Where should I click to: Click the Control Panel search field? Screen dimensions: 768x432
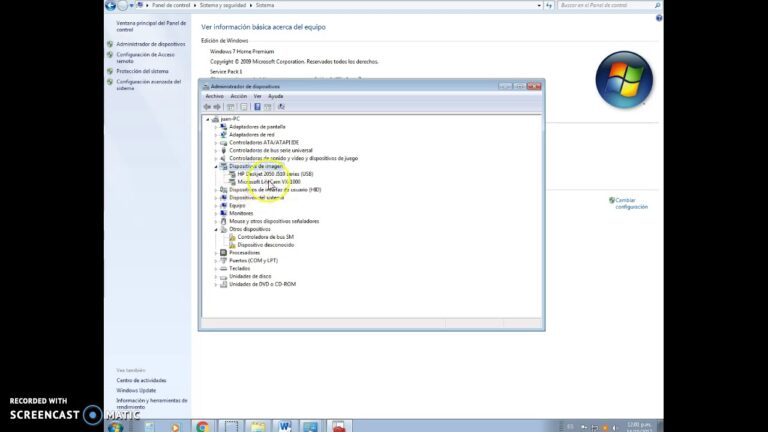pos(600,5)
